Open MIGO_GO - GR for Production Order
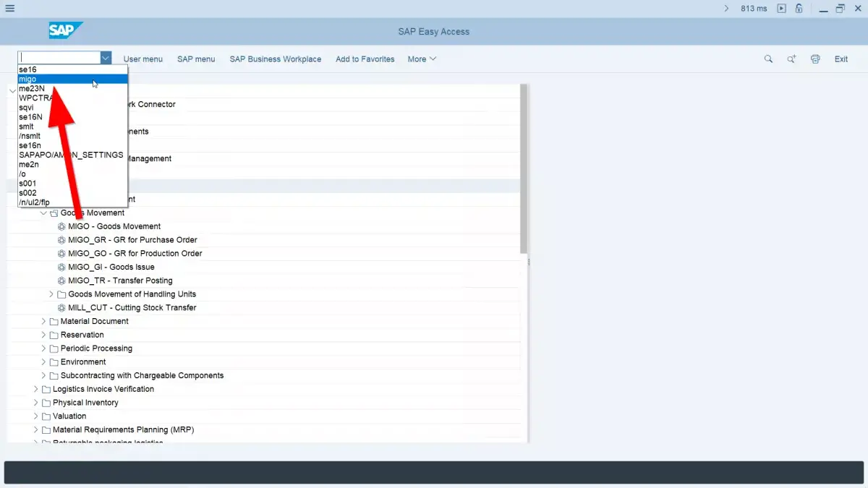 click(x=135, y=254)
